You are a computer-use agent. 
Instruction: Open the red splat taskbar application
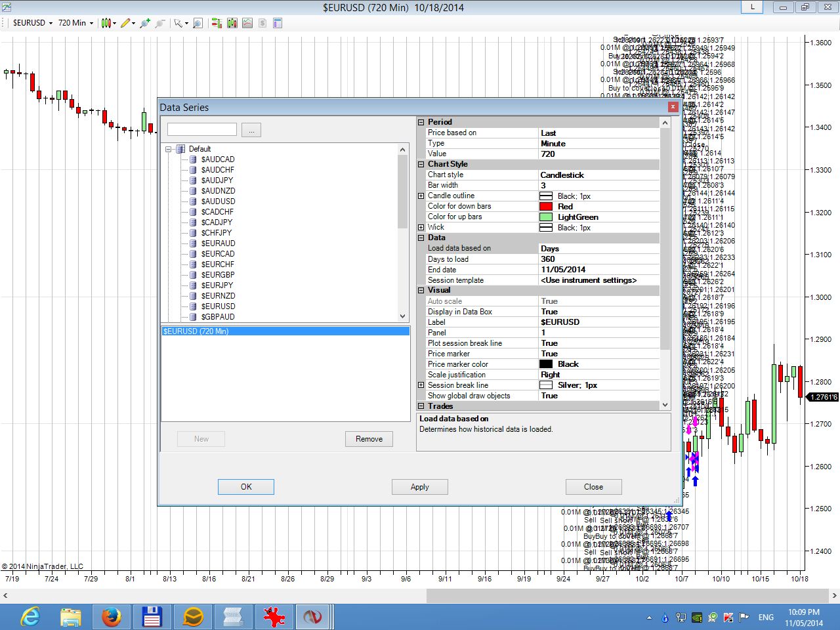coord(274,617)
